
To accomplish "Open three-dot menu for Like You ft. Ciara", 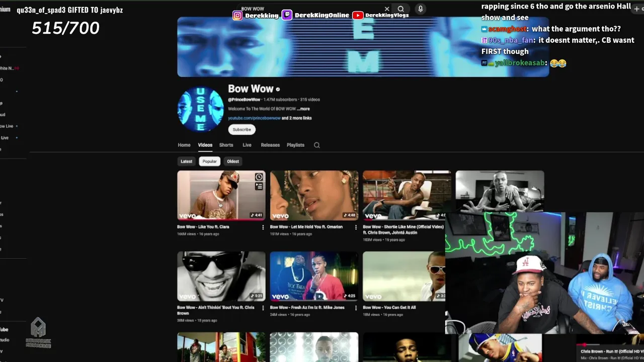I will 263,227.
